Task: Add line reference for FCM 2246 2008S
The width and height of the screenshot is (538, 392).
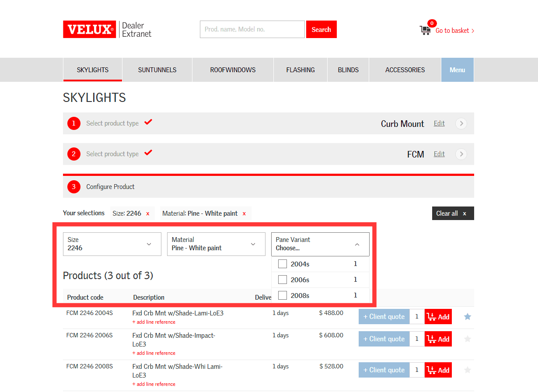Action: pyautogui.click(x=154, y=384)
